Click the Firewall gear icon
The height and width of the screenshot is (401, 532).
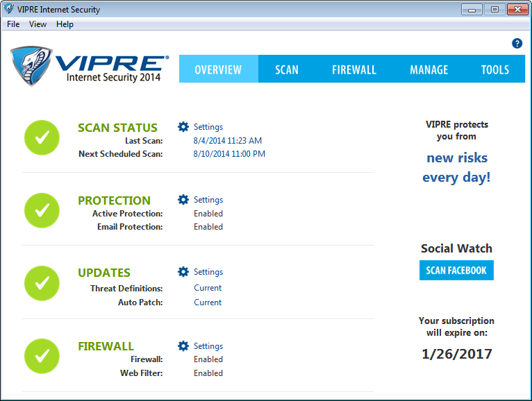(183, 346)
